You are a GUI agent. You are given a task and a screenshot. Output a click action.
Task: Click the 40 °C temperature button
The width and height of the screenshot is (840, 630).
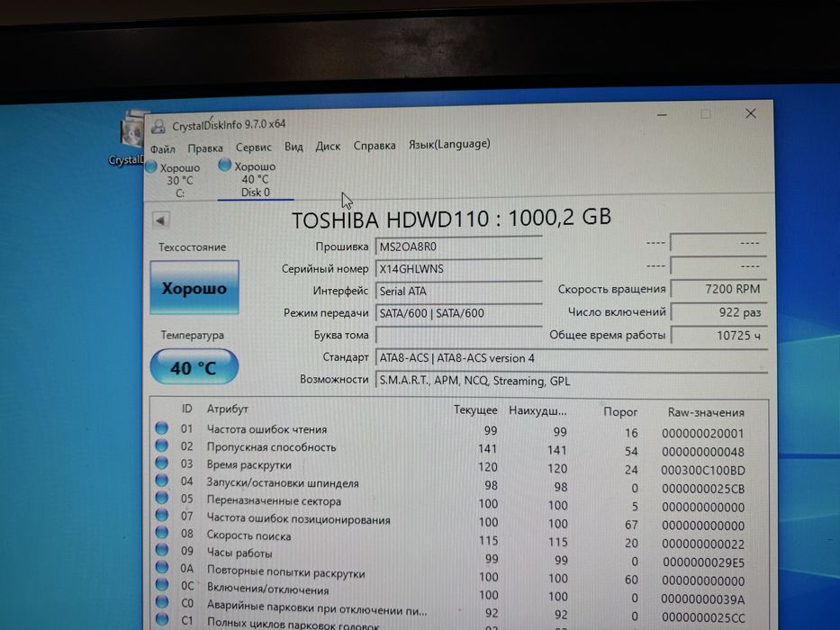pyautogui.click(x=194, y=367)
